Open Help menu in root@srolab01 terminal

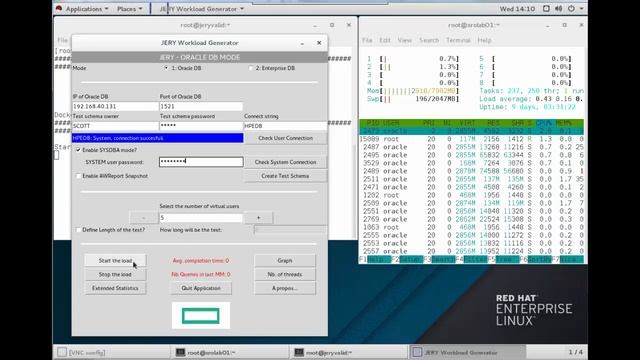(x=484, y=40)
